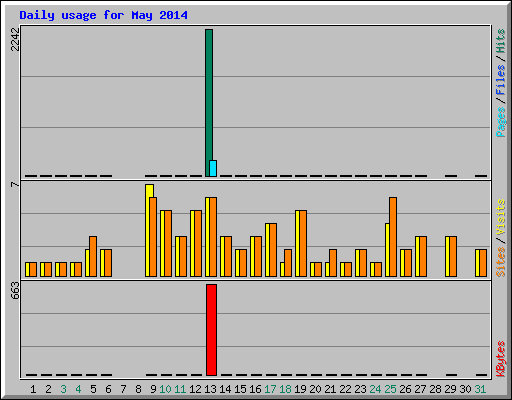
Task: Click the day 31 label on the x-axis
Action: (480, 389)
